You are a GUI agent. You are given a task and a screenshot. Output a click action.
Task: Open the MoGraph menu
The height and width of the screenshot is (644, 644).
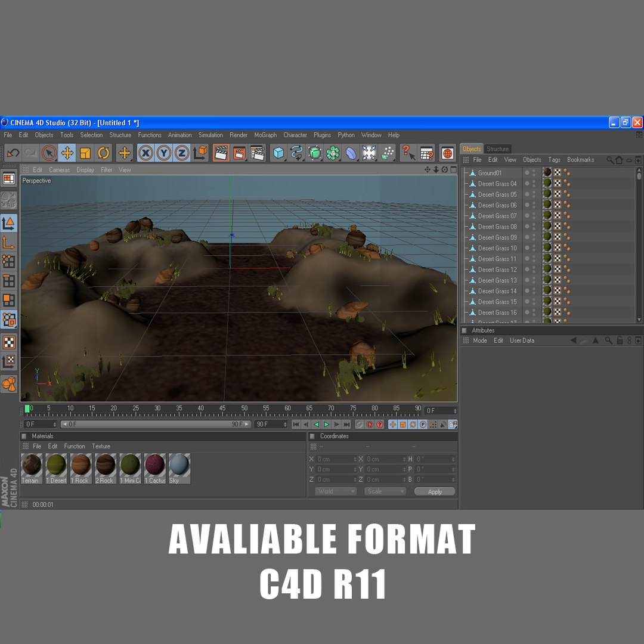click(x=265, y=135)
